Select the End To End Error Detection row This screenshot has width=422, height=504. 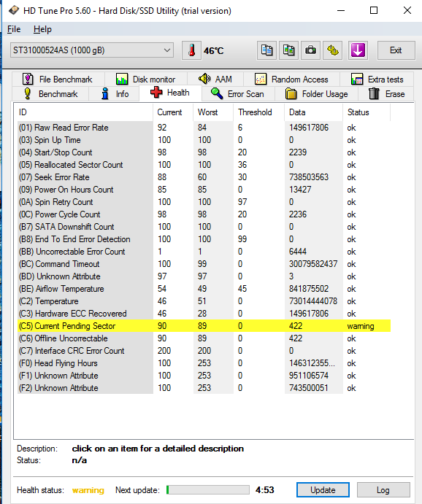204,239
